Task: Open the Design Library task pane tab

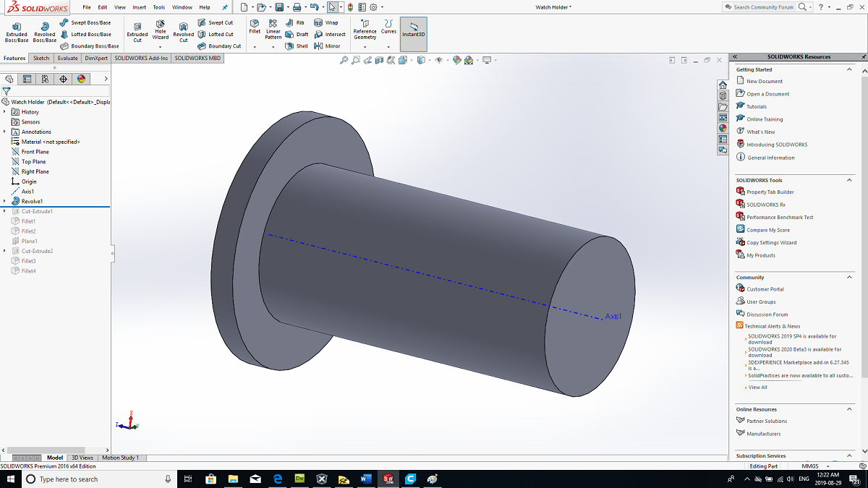Action: [x=723, y=95]
